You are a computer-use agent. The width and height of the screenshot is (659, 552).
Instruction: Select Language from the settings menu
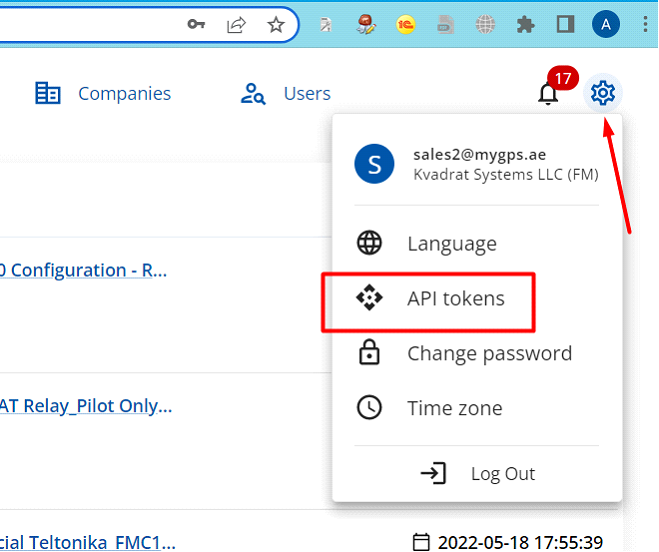(x=451, y=243)
